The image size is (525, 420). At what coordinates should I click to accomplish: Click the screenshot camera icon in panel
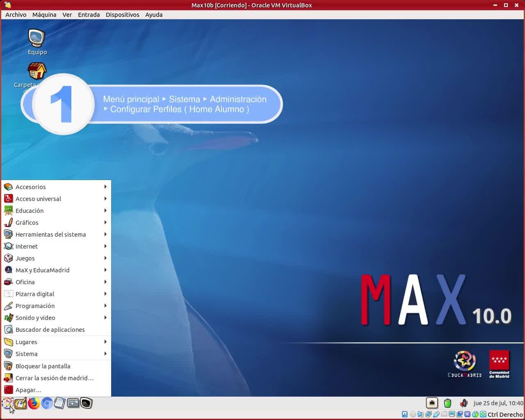(73, 403)
